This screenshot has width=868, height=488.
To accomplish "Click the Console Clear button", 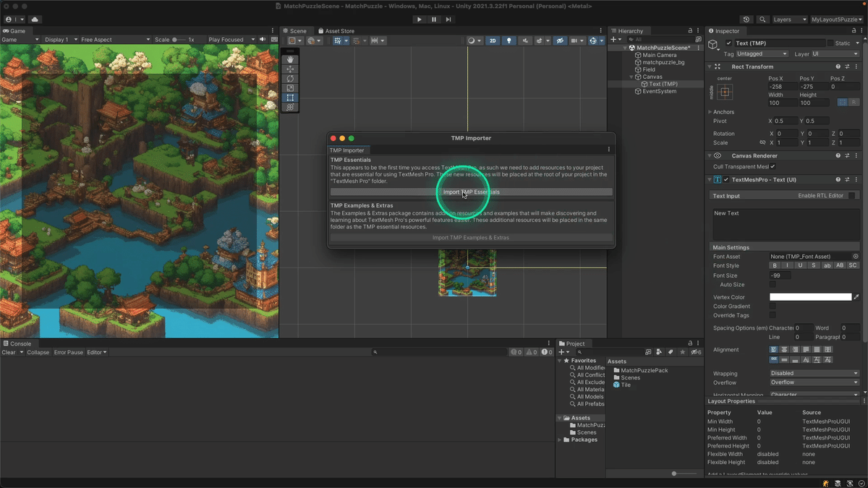I will click(x=9, y=352).
